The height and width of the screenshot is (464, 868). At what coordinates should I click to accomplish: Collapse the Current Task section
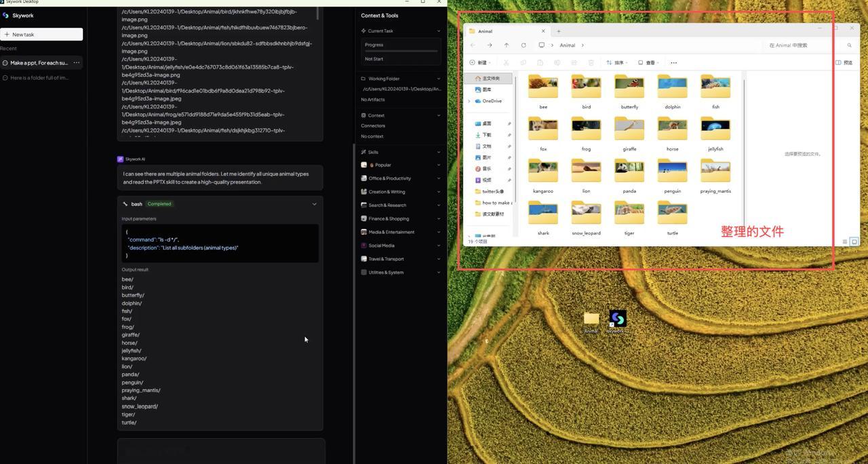click(438, 31)
